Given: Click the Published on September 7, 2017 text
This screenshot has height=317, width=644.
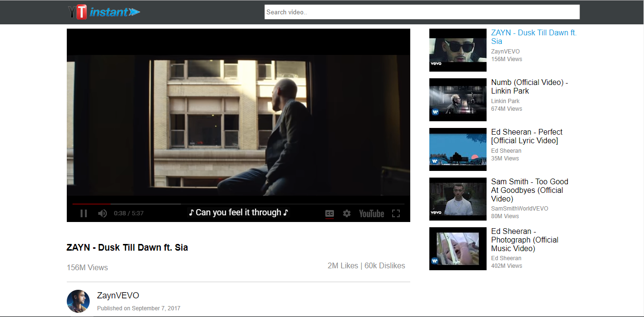Looking at the screenshot, I should (139, 308).
